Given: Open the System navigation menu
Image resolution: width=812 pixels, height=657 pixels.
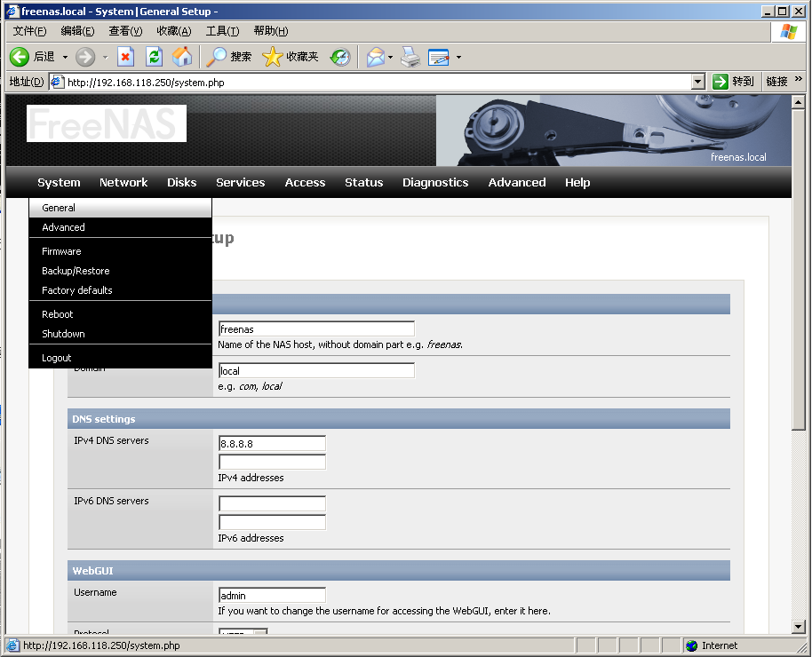Looking at the screenshot, I should tap(59, 182).
